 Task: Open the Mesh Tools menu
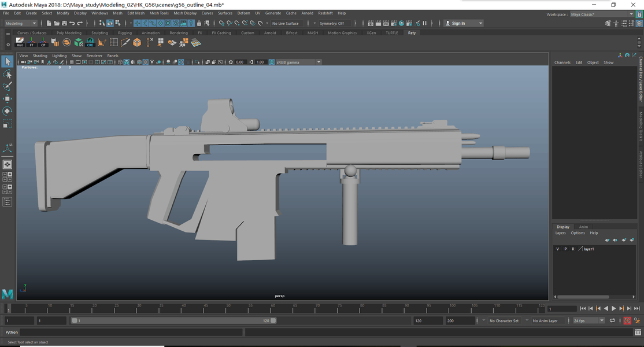coord(159,13)
